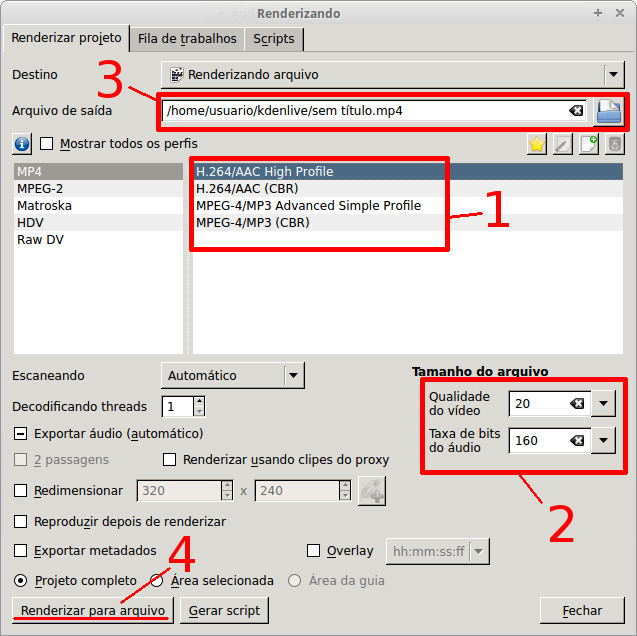Click Renderizar para arquivo button

click(93, 610)
